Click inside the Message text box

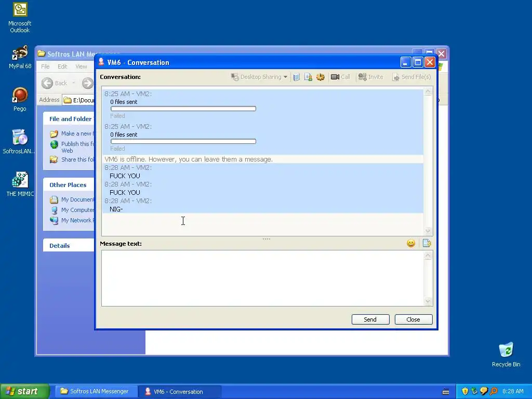pyautogui.click(x=262, y=278)
